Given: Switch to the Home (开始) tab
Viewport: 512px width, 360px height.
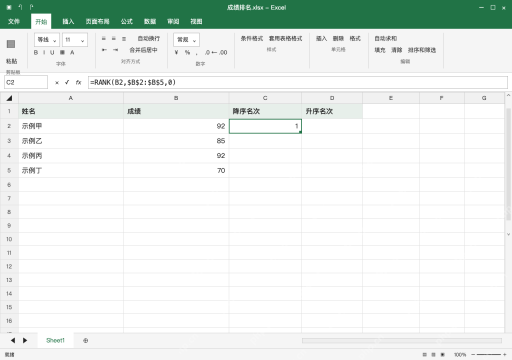Looking at the screenshot, I should click(x=41, y=22).
